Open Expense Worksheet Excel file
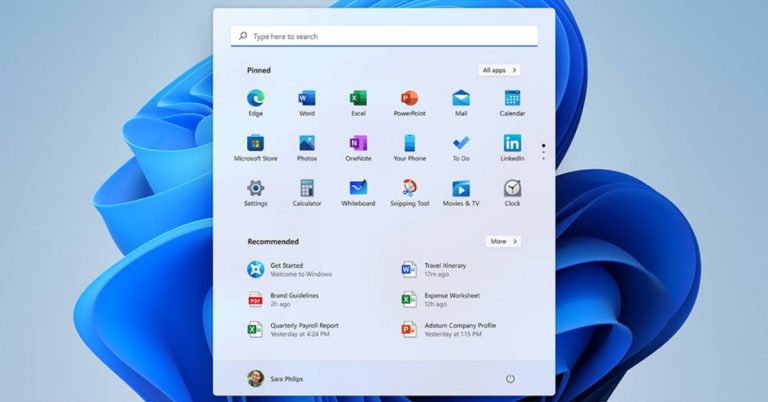768x402 pixels. tap(440, 300)
